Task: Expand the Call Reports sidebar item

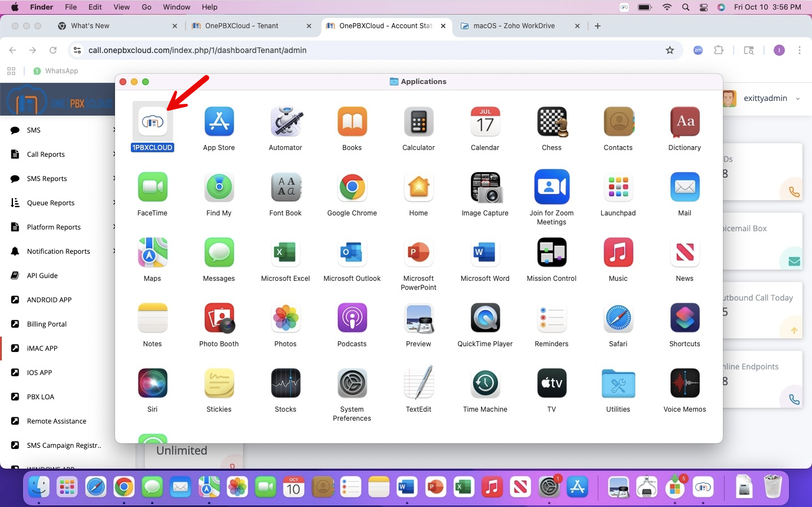Action: [x=46, y=155]
